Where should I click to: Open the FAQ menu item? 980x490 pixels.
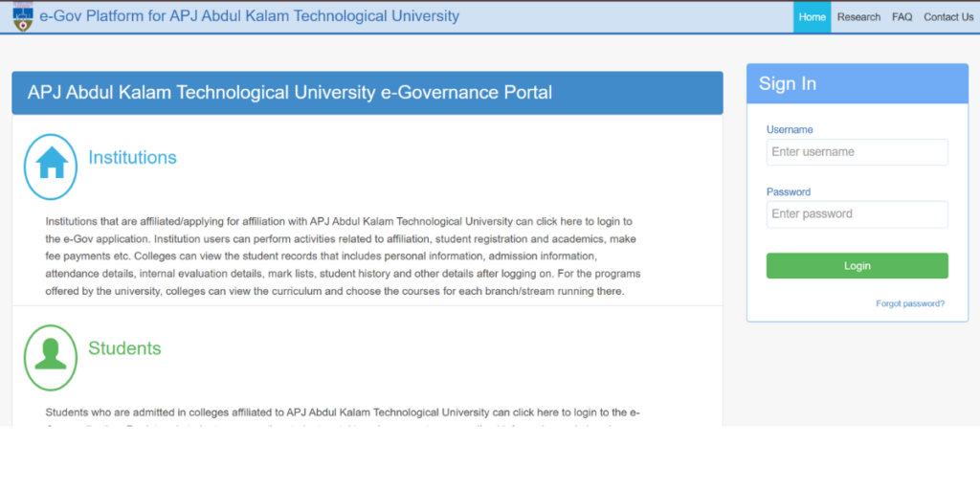[x=902, y=17]
